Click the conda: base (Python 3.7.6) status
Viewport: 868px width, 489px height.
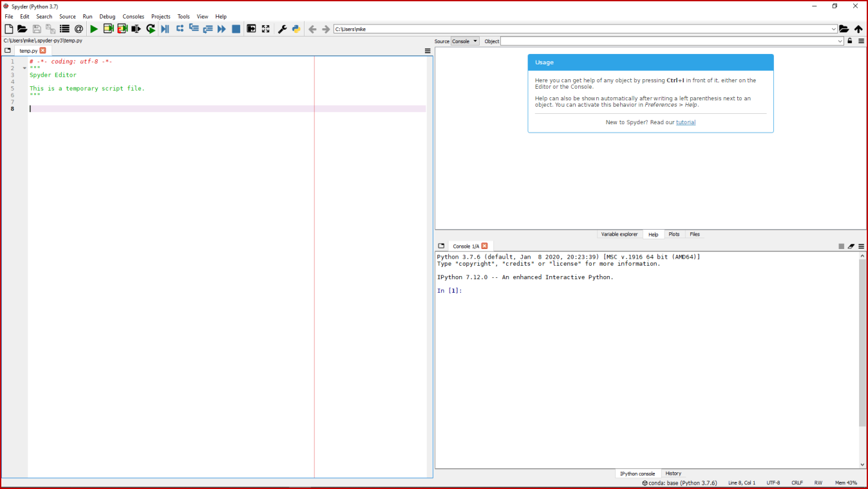pos(679,483)
